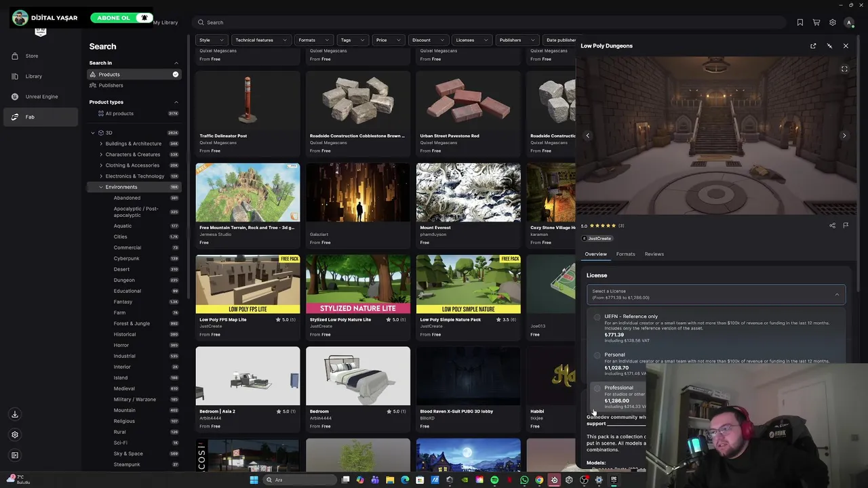The width and height of the screenshot is (868, 488).
Task: Open the Low Poly FPS Map Lite listing
Action: tap(248, 297)
